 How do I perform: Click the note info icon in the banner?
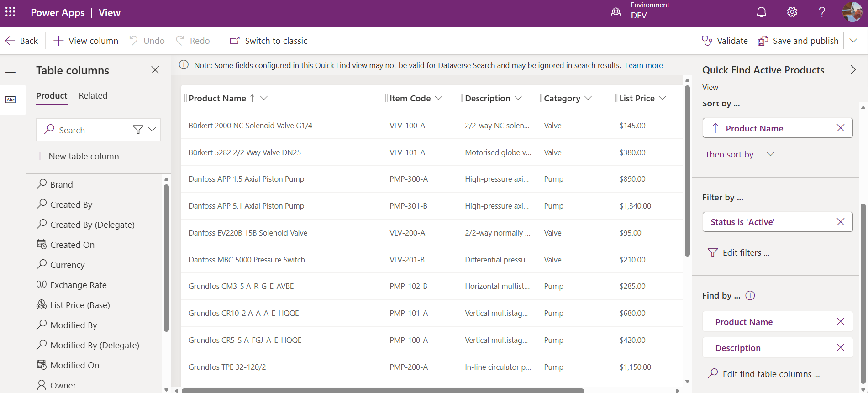[x=184, y=65]
